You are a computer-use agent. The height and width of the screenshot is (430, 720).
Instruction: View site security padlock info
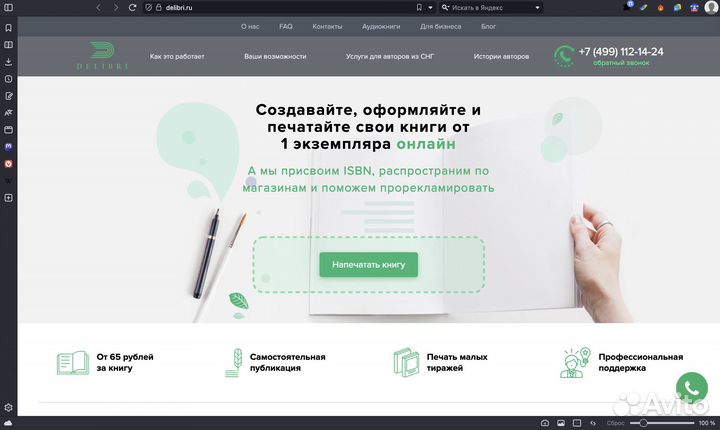(158, 7)
